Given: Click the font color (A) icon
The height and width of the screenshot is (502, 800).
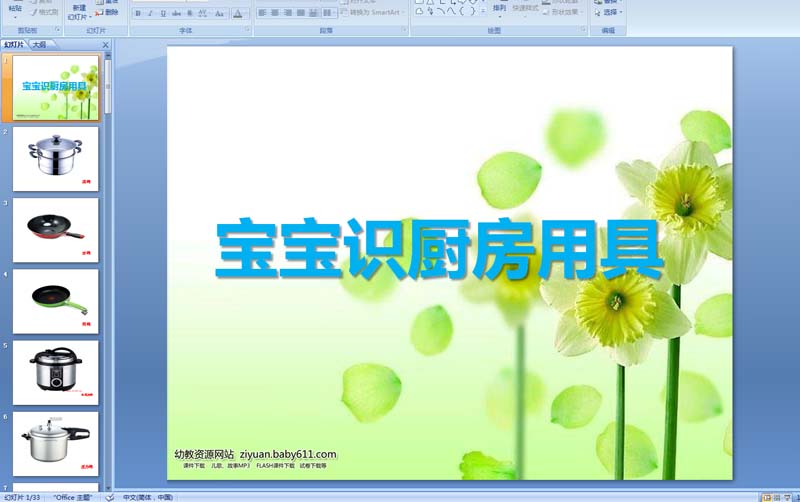Looking at the screenshot, I should coord(238,14).
